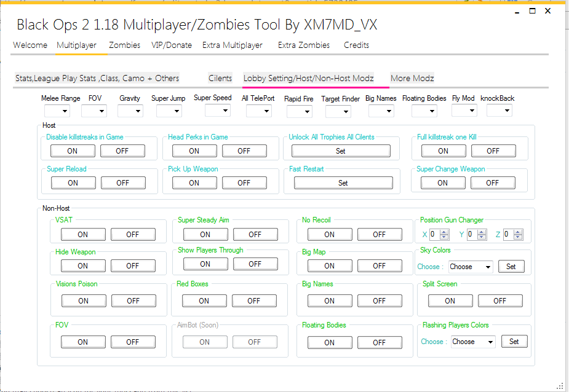Turn ON non-host Big Names
This screenshot has width=569, height=392.
point(330,301)
